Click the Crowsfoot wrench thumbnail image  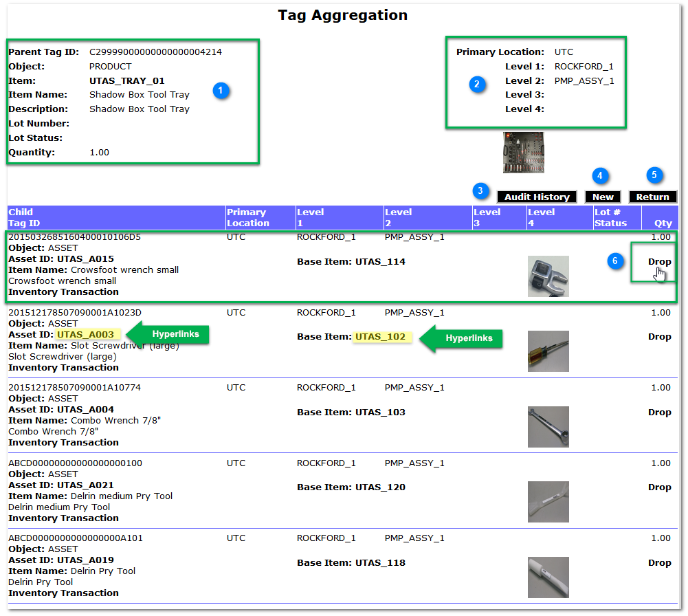coord(548,276)
